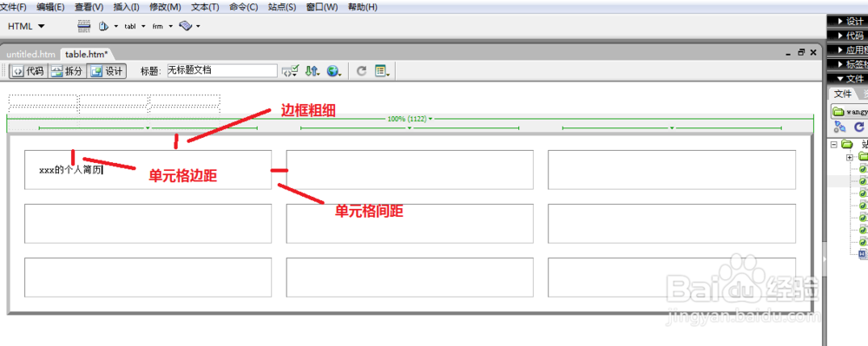Viewport: 868px width, 346px height.
Task: Select the table.htm* document tab
Action: [86, 54]
